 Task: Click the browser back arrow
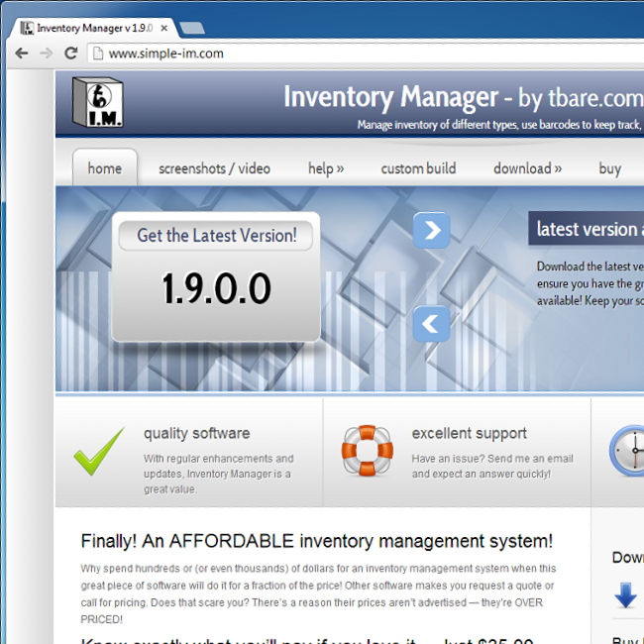(22, 53)
